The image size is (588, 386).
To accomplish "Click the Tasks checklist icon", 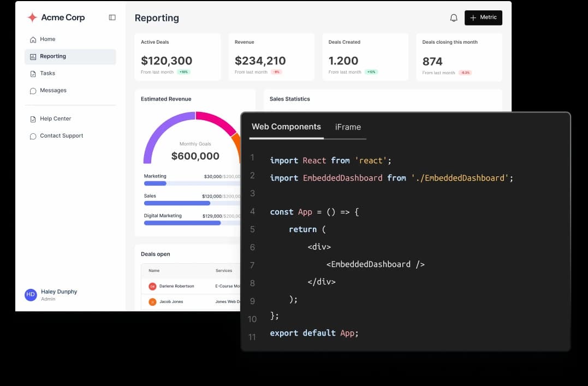I will point(33,74).
